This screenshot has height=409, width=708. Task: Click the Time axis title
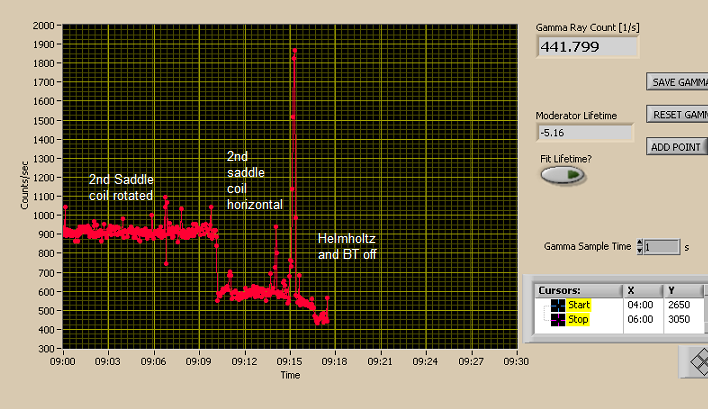(290, 375)
